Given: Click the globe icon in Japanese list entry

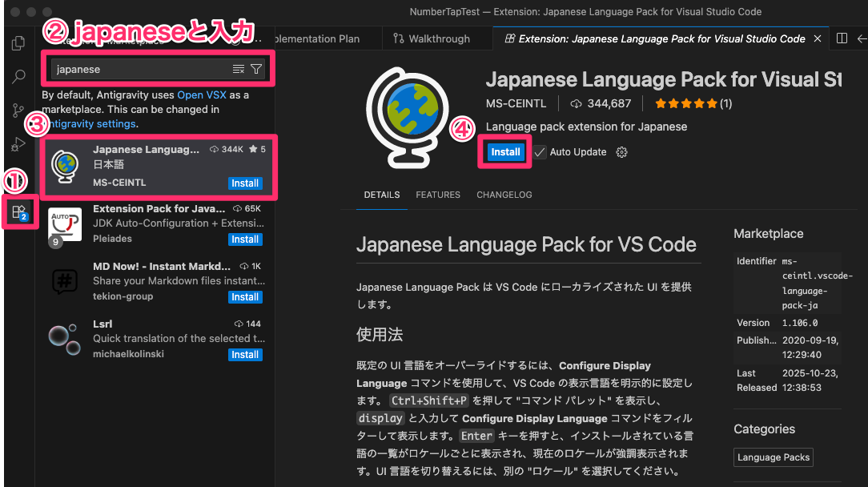Looking at the screenshot, I should pyautogui.click(x=66, y=167).
